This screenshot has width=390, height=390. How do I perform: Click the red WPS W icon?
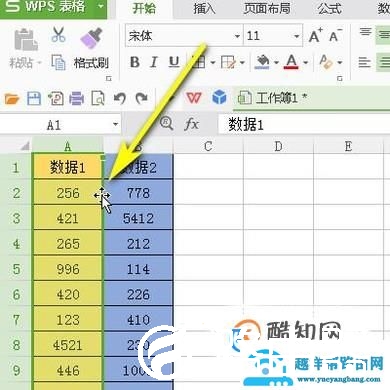point(194,98)
